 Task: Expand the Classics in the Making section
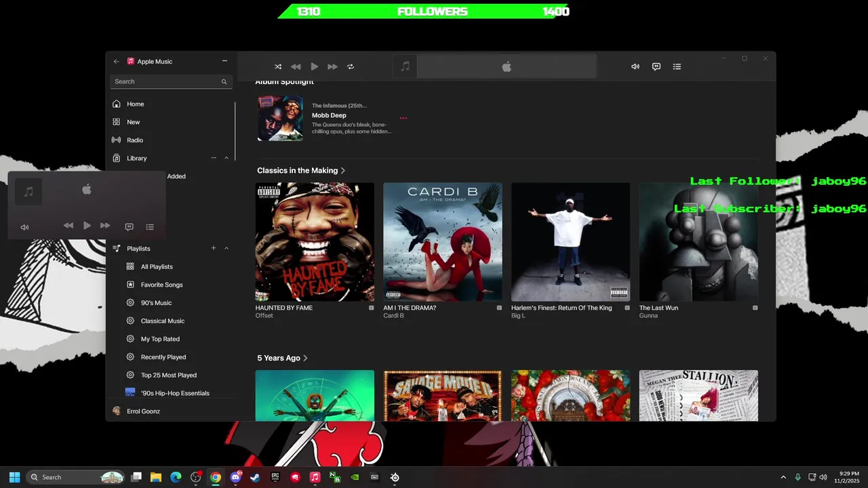301,170
